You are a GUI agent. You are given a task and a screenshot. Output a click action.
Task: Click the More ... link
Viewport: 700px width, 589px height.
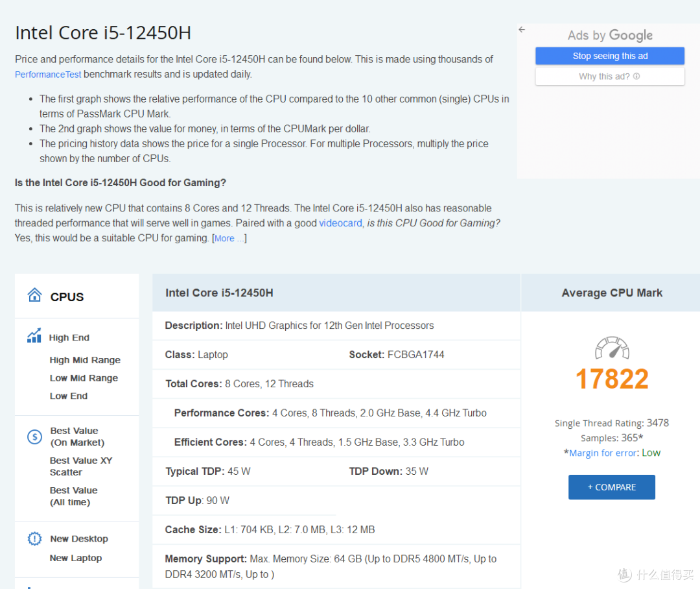coord(229,238)
